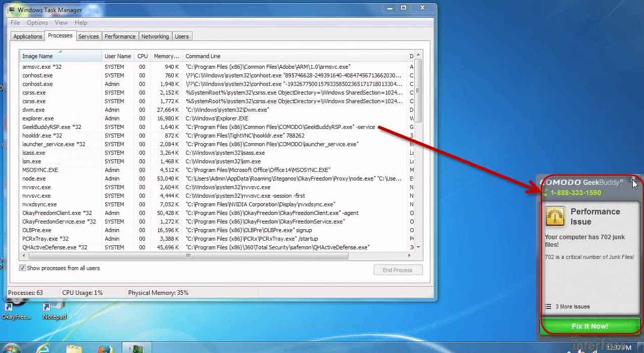The image size is (644, 353).
Task: Select the MSOSYNC.EXE process
Action: pyautogui.click(x=217, y=170)
